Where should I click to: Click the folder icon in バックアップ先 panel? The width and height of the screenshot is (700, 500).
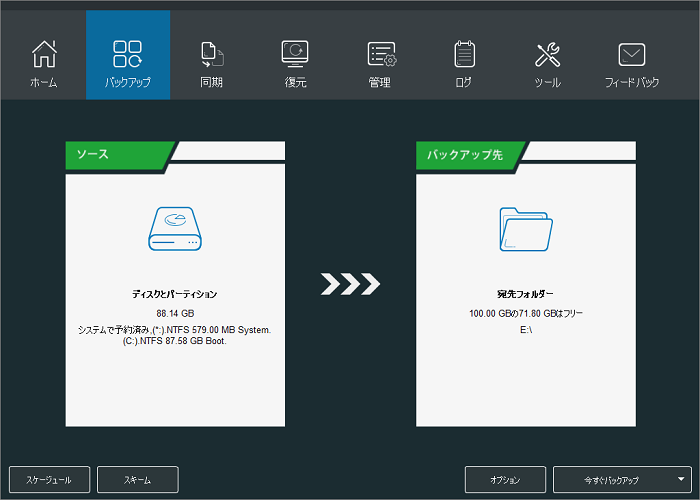coord(526,229)
